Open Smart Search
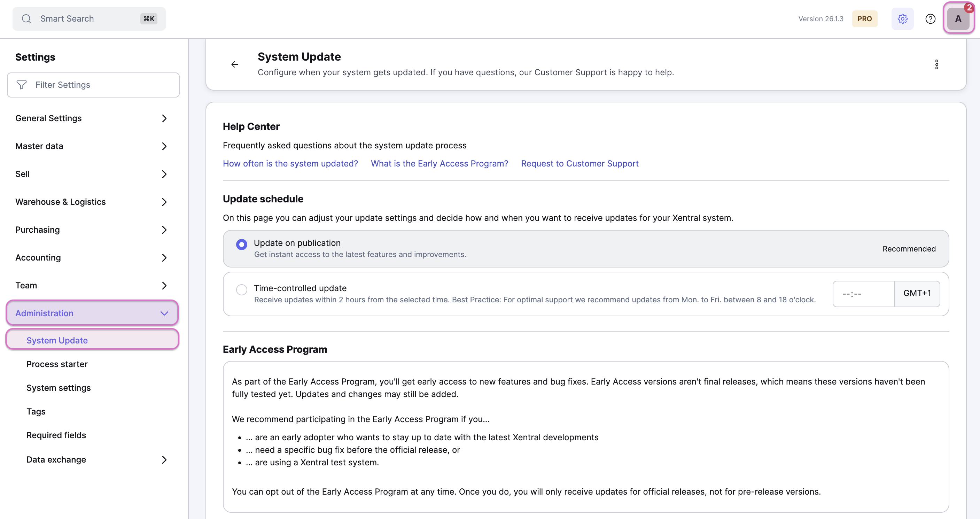 pos(89,18)
